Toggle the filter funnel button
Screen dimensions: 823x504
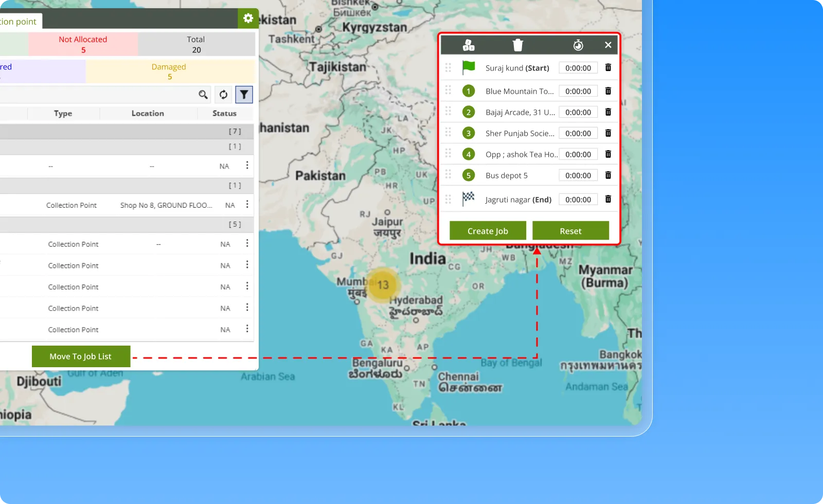(x=244, y=95)
